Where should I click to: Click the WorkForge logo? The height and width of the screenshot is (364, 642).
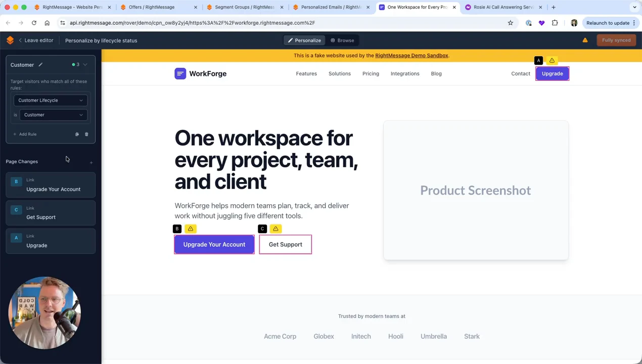(x=201, y=74)
